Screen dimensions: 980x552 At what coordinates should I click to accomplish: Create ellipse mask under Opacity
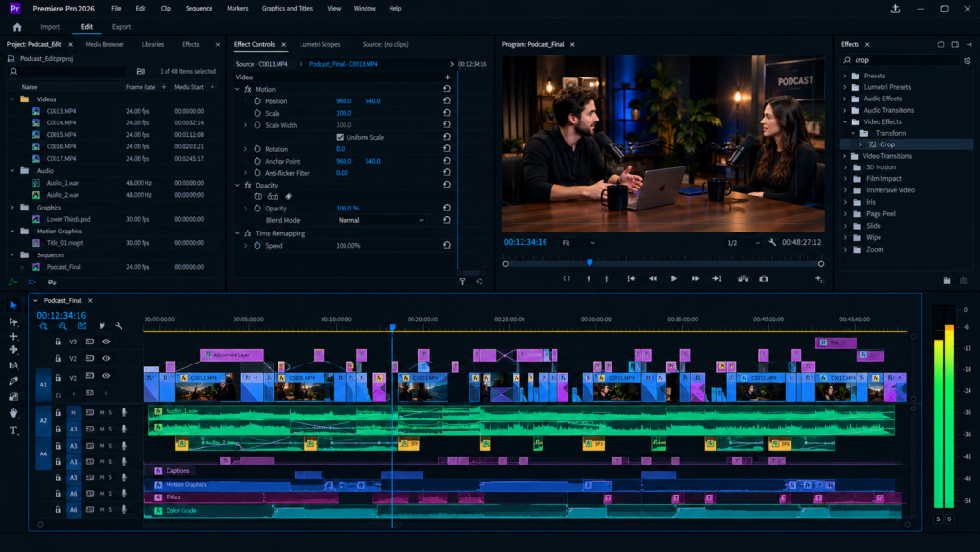258,197
